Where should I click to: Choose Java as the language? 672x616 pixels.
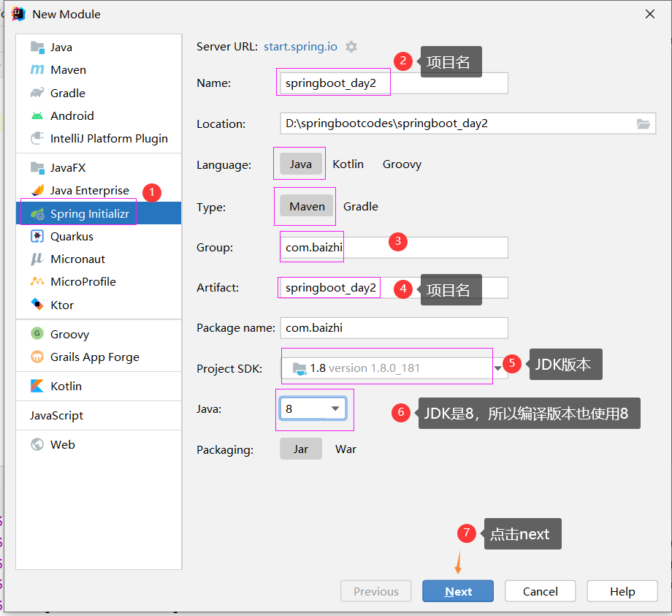click(301, 164)
